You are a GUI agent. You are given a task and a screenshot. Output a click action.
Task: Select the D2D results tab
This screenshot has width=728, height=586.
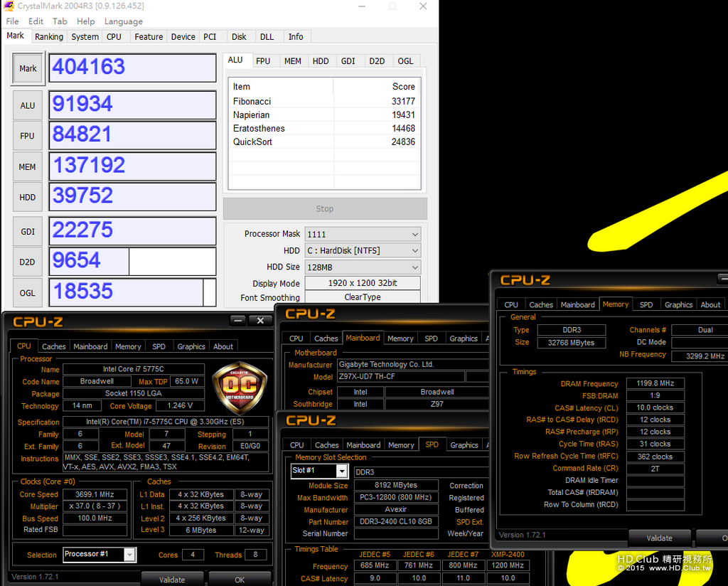(377, 61)
